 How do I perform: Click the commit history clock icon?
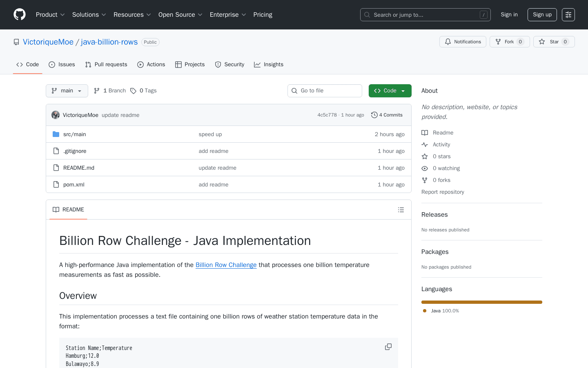[374, 115]
